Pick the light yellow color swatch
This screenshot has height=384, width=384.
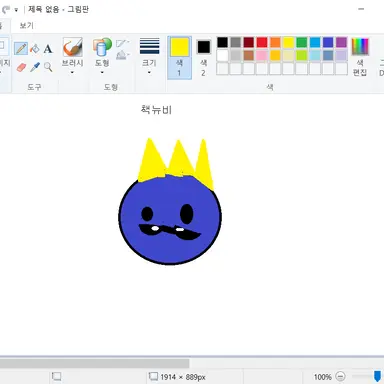pyautogui.click(x=288, y=55)
